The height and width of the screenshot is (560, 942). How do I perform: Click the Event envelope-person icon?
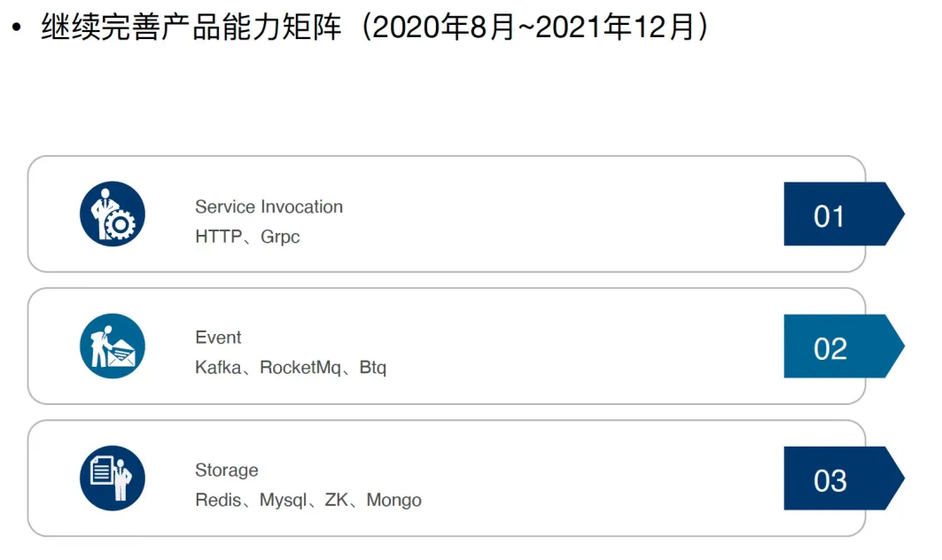coord(113,346)
